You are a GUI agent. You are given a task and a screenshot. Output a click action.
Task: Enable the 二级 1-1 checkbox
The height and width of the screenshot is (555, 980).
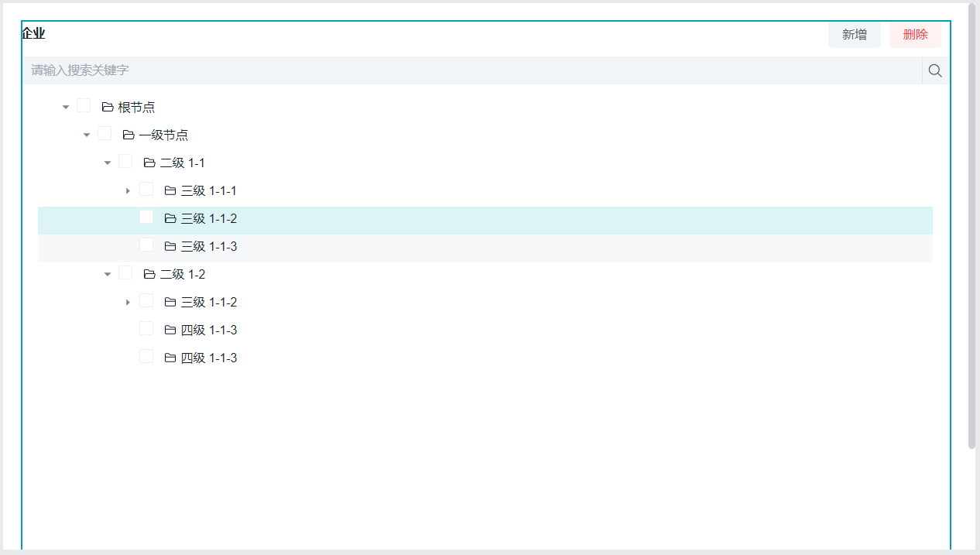coord(125,161)
